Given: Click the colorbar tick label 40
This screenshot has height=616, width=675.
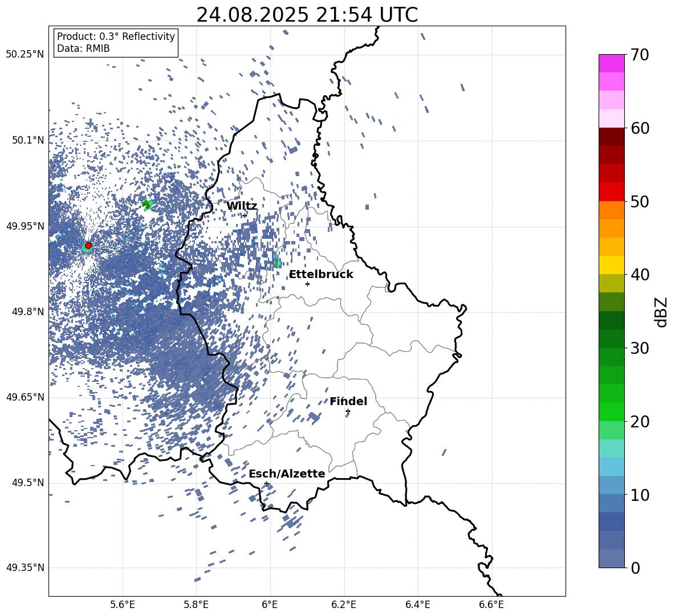Looking at the screenshot, I should (x=640, y=275).
